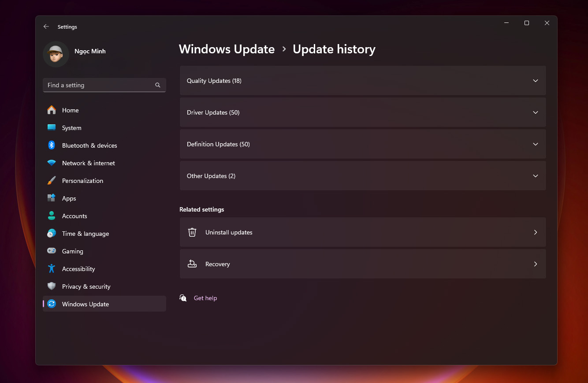Open Bluetooth & devices section
588x383 pixels.
point(104,145)
